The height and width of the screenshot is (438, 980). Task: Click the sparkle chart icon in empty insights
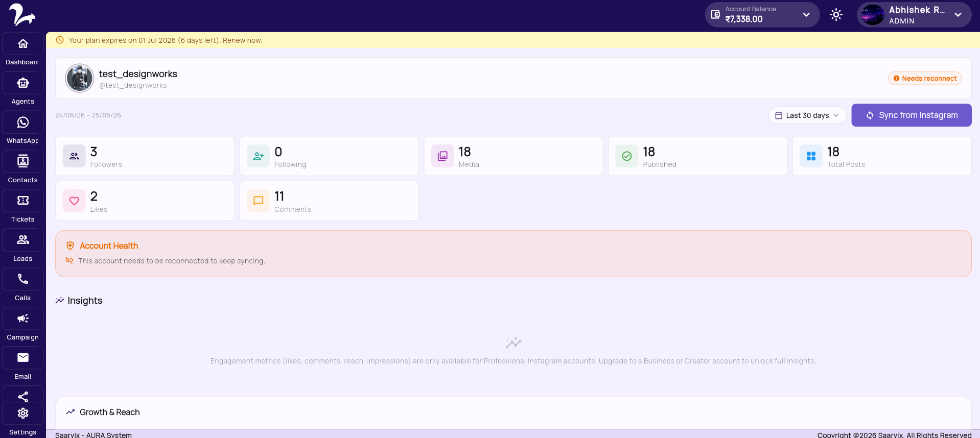click(514, 343)
